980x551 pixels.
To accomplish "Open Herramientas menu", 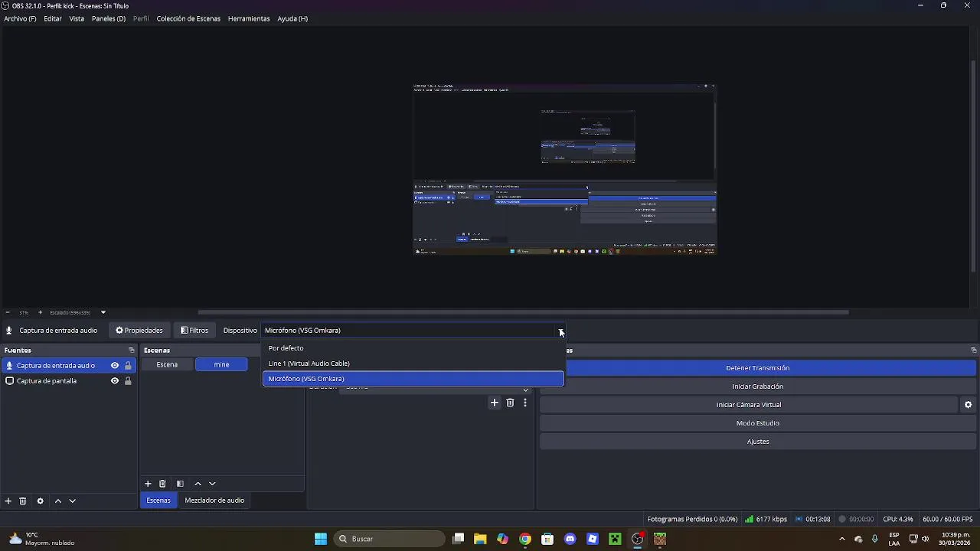I will coord(249,18).
